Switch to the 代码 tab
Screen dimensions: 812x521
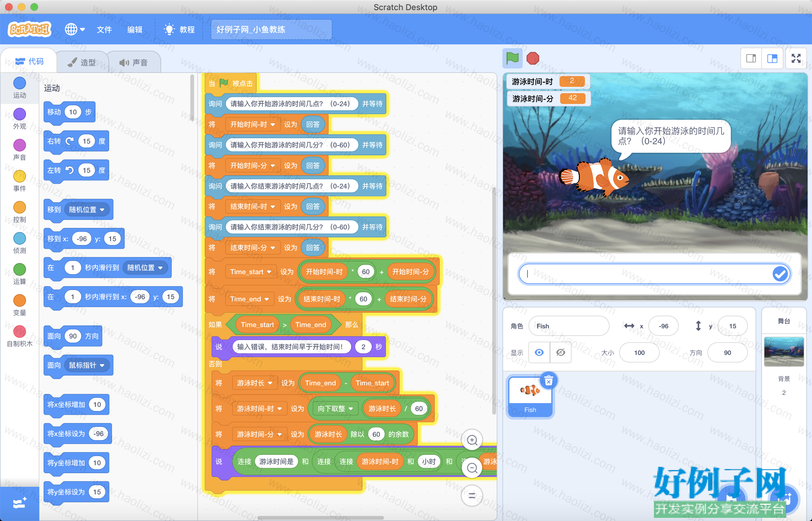[x=29, y=61]
